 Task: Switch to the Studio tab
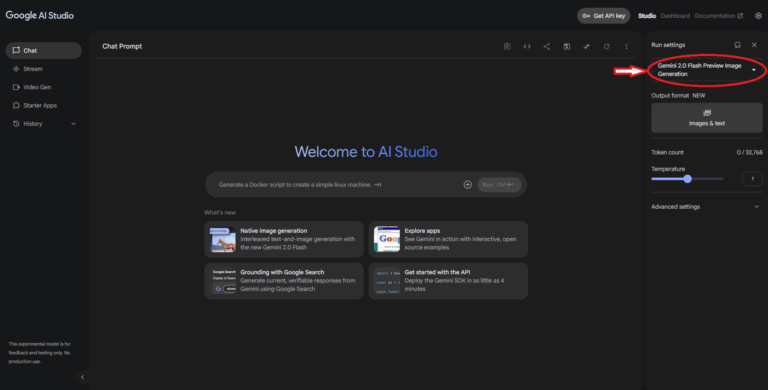pos(647,16)
